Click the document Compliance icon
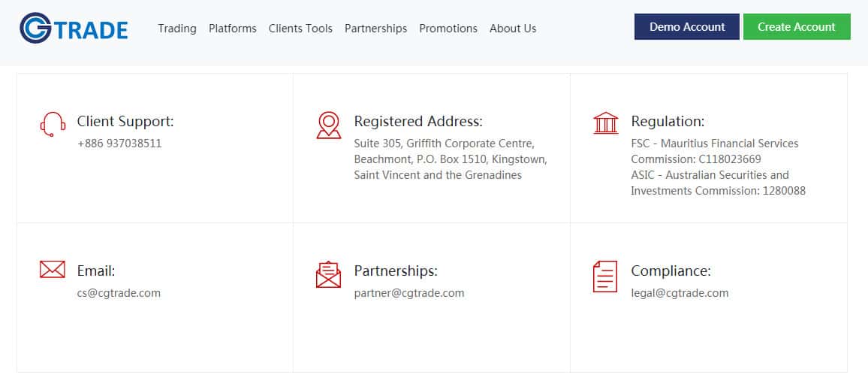Viewport: 868px width, 384px height. tap(605, 277)
